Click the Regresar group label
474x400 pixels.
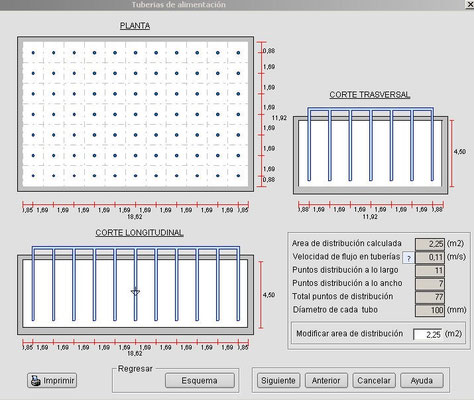click(135, 369)
